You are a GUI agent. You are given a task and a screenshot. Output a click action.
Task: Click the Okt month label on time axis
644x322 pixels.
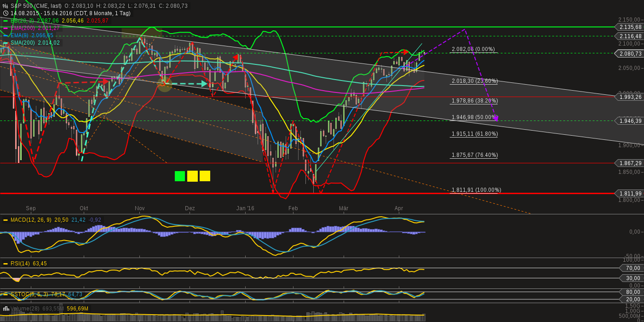pos(84,208)
